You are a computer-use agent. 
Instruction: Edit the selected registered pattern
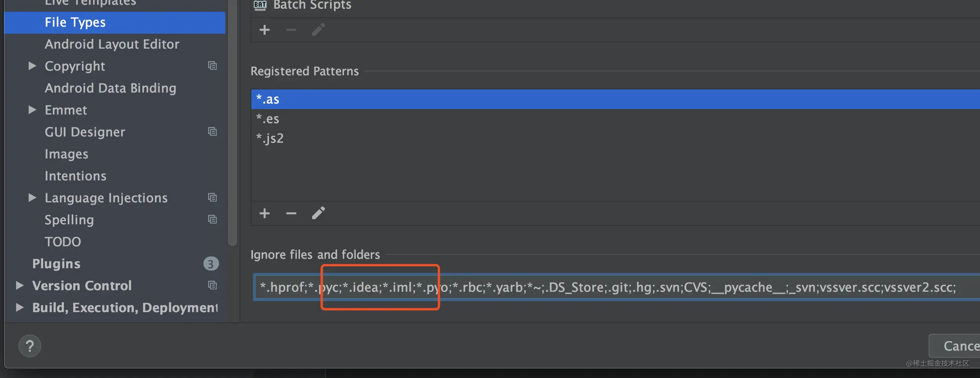[318, 213]
